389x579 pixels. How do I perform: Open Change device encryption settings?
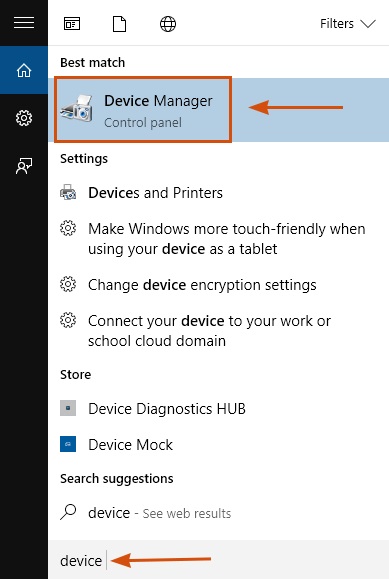[x=218, y=285]
